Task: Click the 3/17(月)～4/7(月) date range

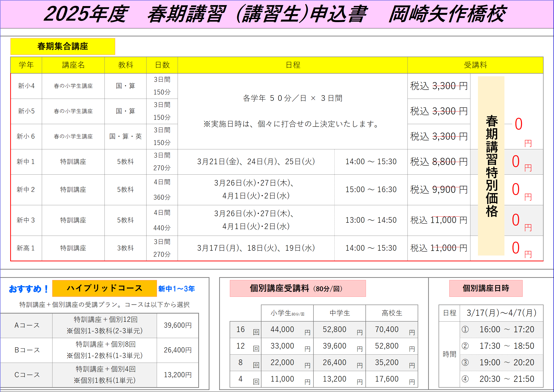Action: pos(501,313)
